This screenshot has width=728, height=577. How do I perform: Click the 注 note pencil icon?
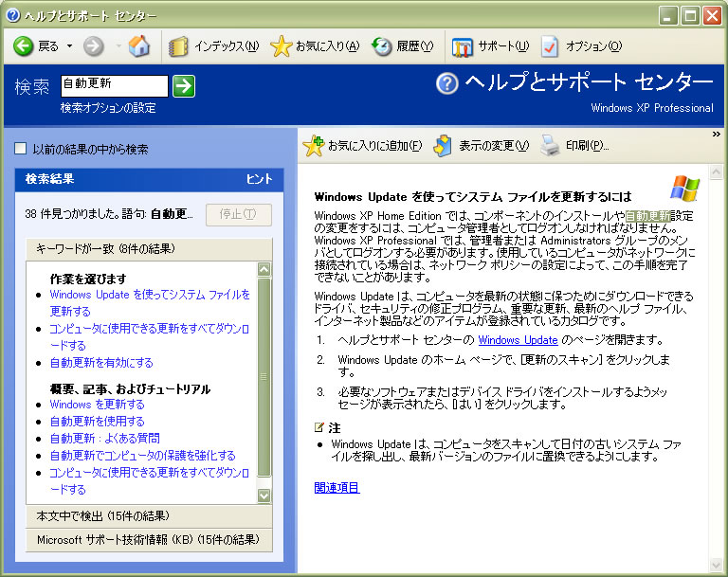tap(318, 427)
